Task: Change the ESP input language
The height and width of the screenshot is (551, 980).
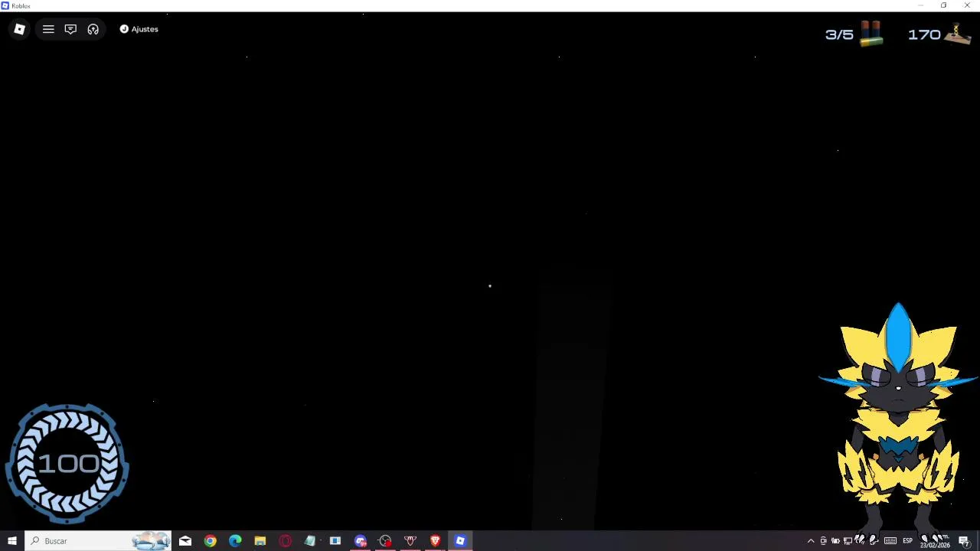Action: (x=907, y=541)
